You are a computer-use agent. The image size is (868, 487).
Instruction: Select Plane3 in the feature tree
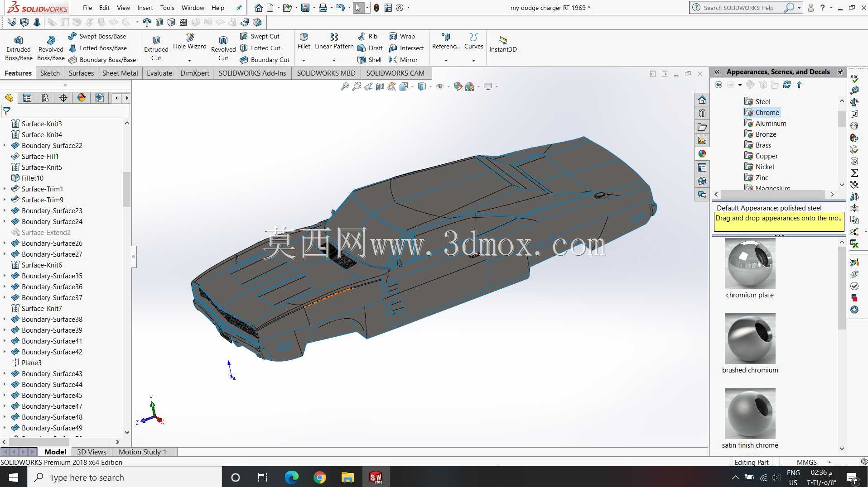point(26,363)
